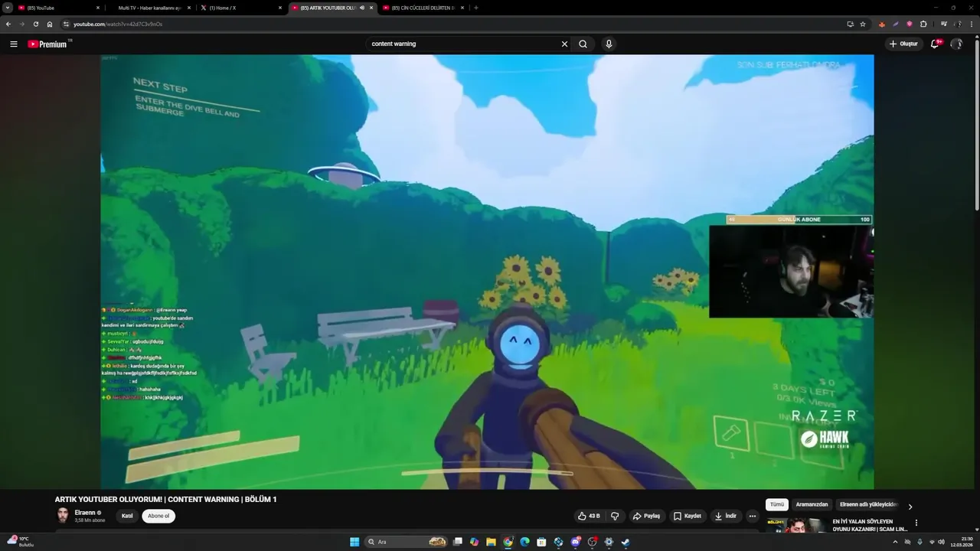Start voice search with microphone
Image resolution: width=980 pixels, height=551 pixels.
tap(609, 44)
